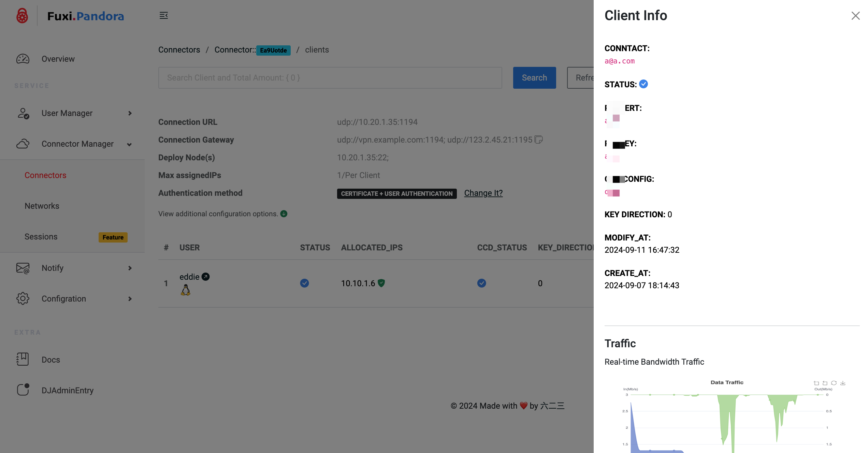Click the CERTIFICATE + USER AUTHENTICATION badge
The image size is (868, 453).
point(397,194)
